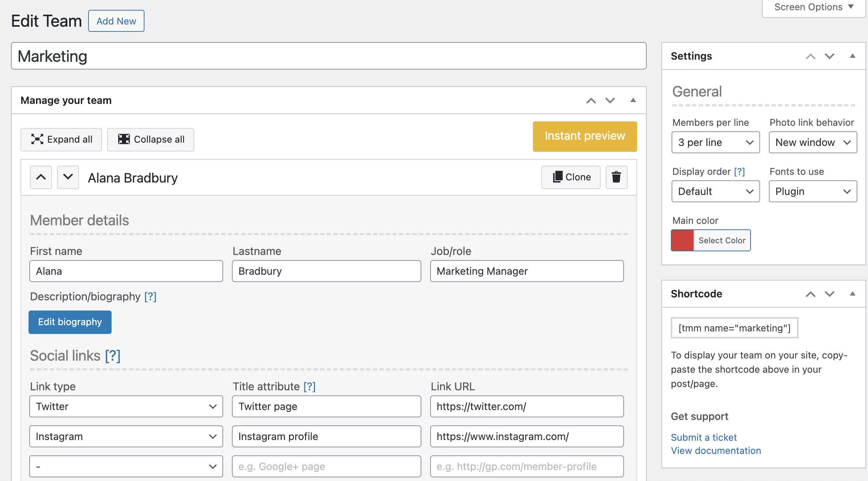Delete Alana Bradbury with the trash icon
Viewport: 868px width, 481px height.
click(x=616, y=177)
